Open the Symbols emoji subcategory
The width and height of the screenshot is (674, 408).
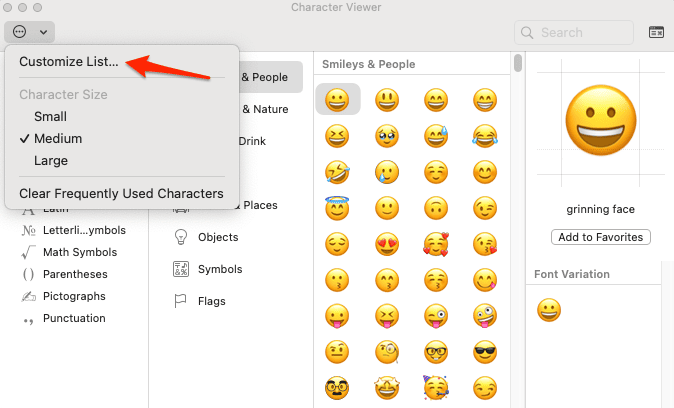[219, 269]
